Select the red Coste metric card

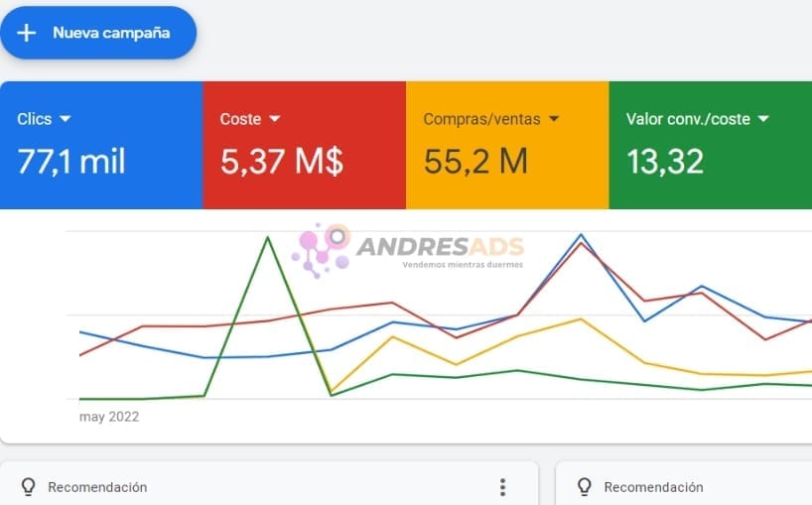click(305, 146)
